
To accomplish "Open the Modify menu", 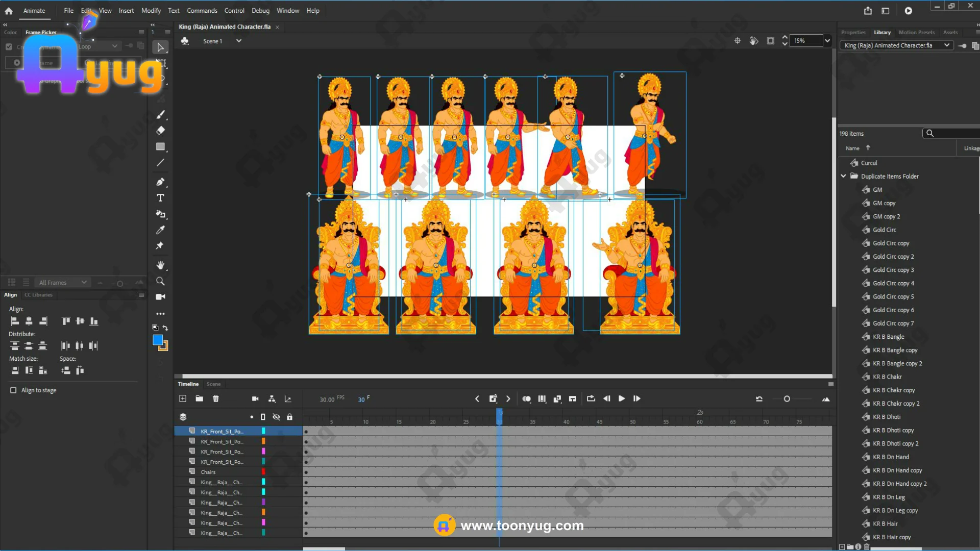I will [151, 10].
